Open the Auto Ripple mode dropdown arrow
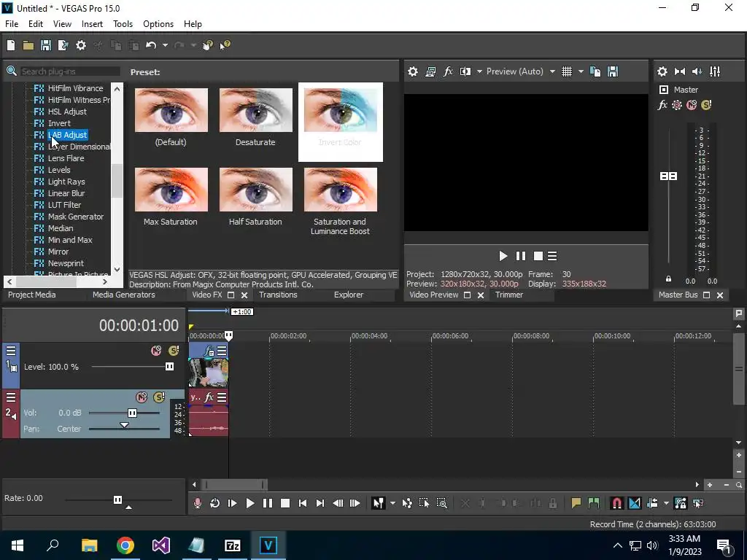The width and height of the screenshot is (747, 560). coord(666,503)
